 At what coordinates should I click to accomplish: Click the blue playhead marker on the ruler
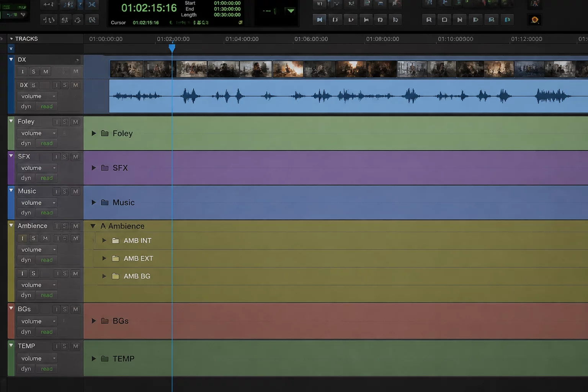(x=172, y=48)
